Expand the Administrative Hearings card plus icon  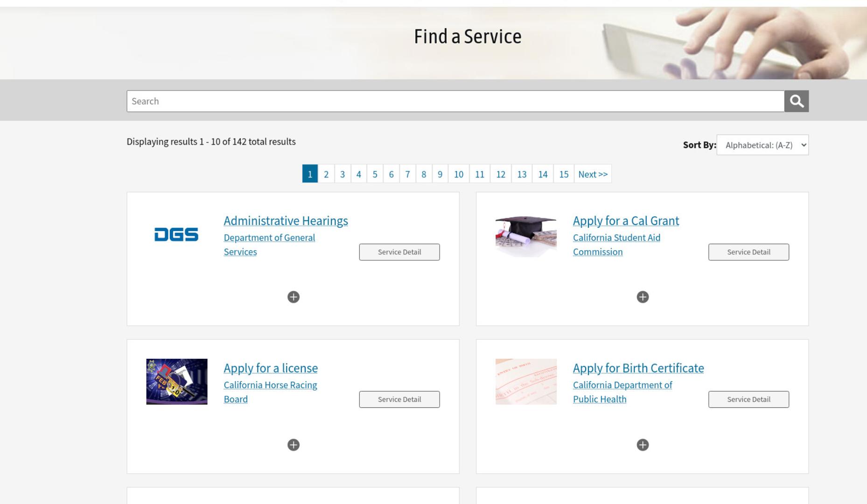(294, 297)
